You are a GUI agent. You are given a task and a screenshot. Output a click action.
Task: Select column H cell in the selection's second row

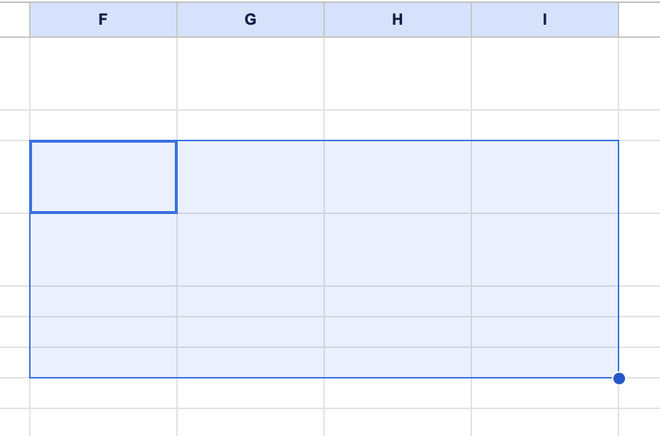pyautogui.click(x=397, y=249)
